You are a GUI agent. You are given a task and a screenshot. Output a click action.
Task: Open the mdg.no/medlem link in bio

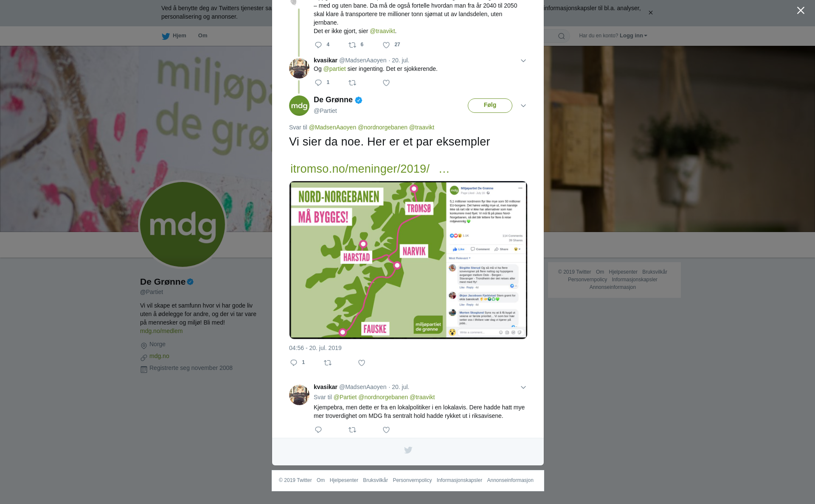tap(161, 331)
